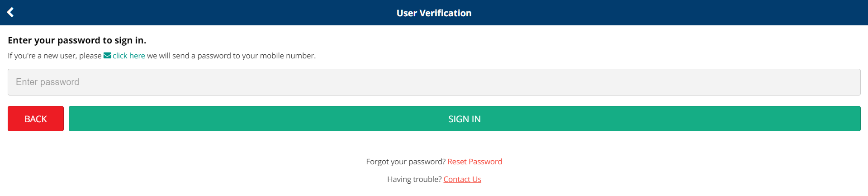Click the "Having trouble?" text
The height and width of the screenshot is (196, 868).
[414, 179]
